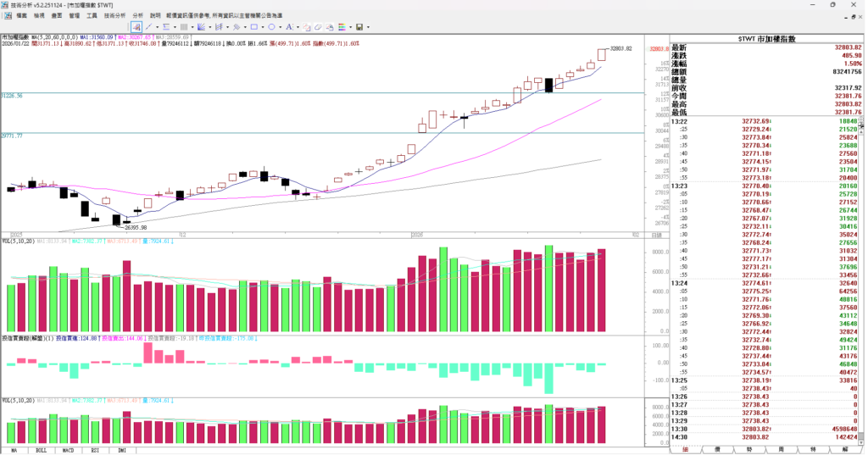
Task: Select the fan lines drawing tool
Action: click(x=201, y=27)
